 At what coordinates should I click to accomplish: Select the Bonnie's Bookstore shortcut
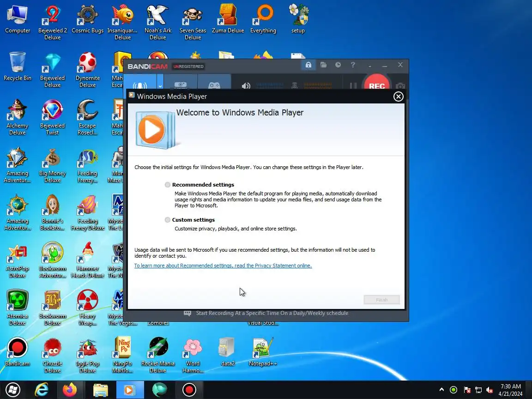coord(52,212)
